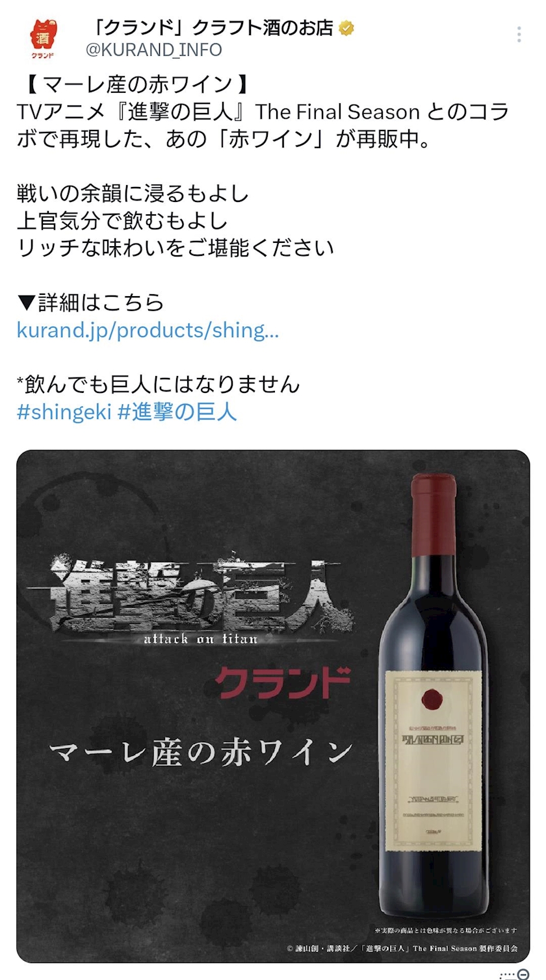Click the red クランド logo in image
The image size is (546, 980).
tap(283, 684)
